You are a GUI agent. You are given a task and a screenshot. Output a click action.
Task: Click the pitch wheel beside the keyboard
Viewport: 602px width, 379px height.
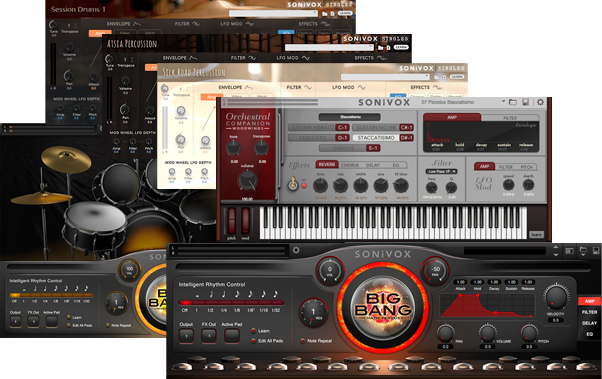click(x=232, y=221)
